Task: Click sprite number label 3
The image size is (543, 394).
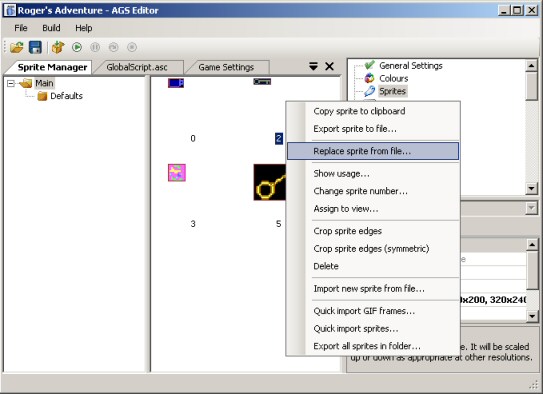Action: click(193, 224)
